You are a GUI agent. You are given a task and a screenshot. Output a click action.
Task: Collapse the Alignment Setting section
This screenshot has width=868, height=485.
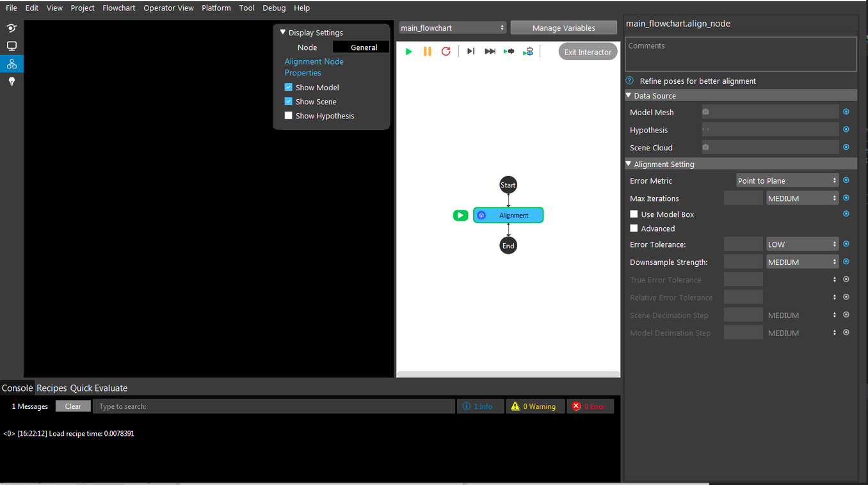click(629, 164)
